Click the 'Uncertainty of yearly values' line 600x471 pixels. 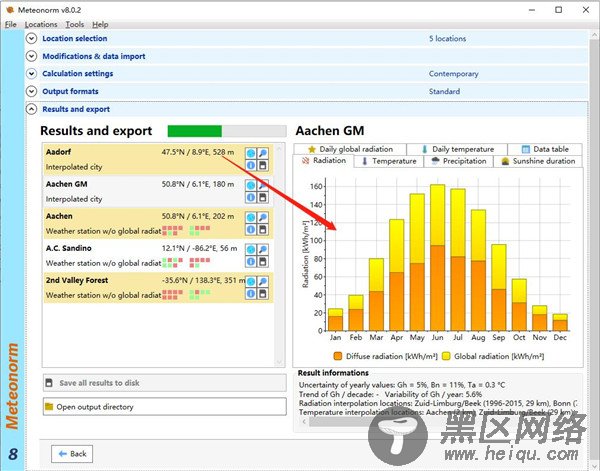(402, 385)
